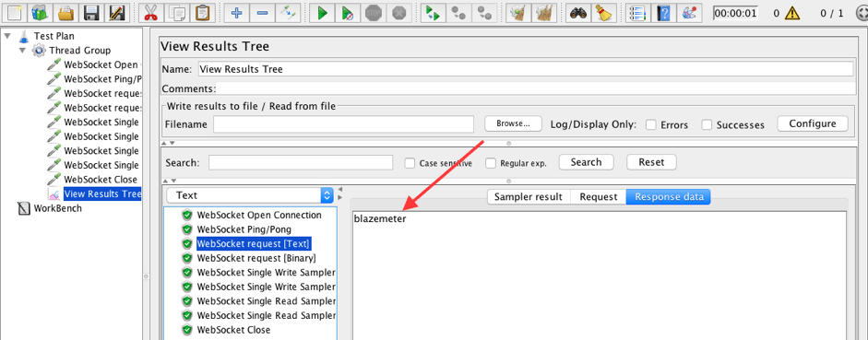
Task: Toggle the Case sensitive checkbox
Action: point(410,163)
